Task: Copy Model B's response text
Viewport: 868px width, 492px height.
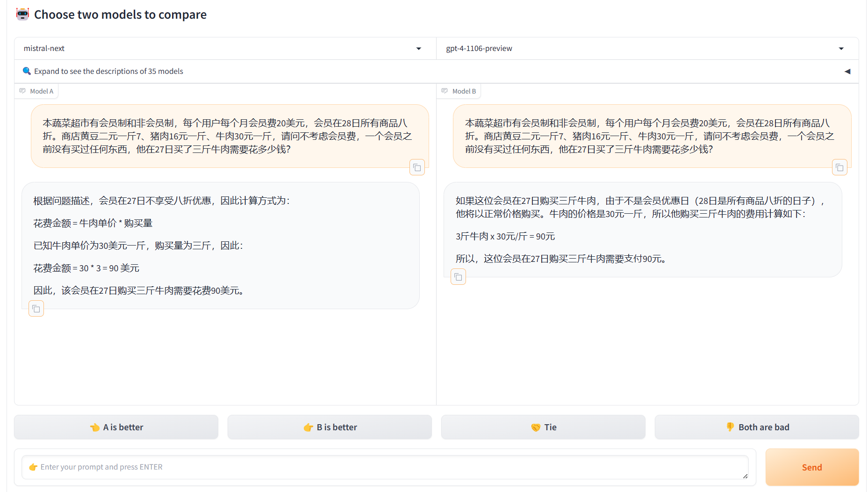Action: [458, 277]
